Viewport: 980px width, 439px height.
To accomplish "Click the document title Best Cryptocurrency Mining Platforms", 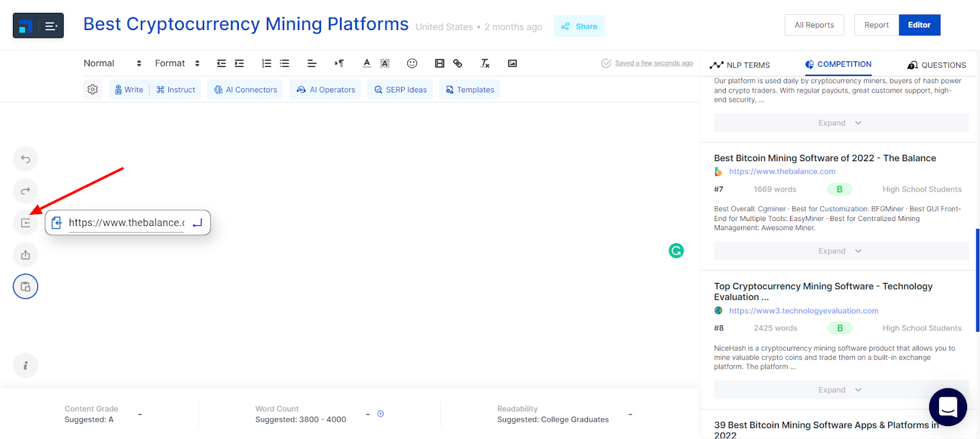I will point(246,24).
